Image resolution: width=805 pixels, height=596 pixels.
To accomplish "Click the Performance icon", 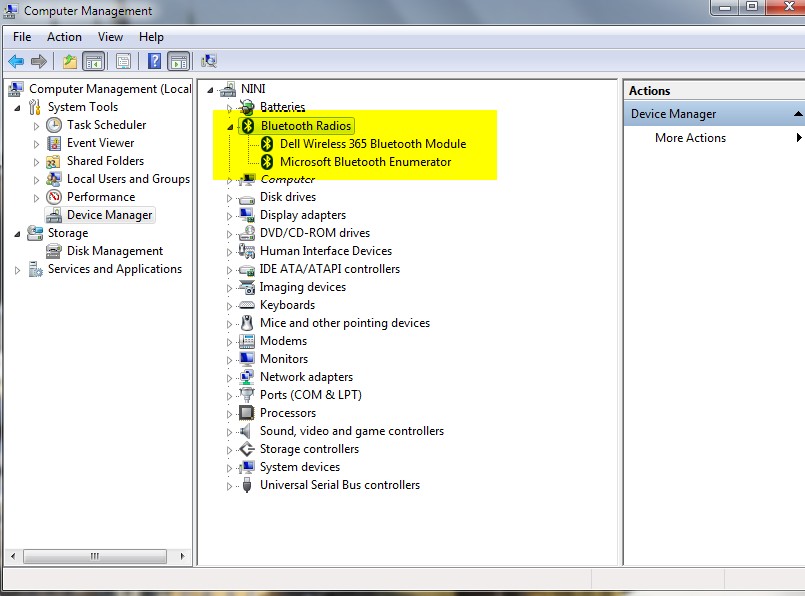I will pyautogui.click(x=54, y=197).
